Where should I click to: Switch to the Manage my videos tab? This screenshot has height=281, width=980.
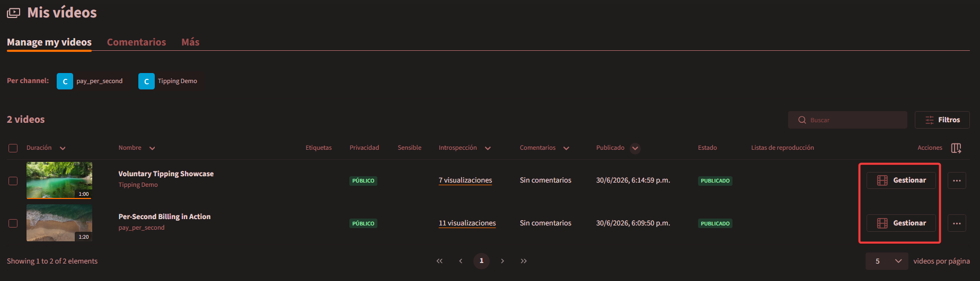pyautogui.click(x=49, y=42)
